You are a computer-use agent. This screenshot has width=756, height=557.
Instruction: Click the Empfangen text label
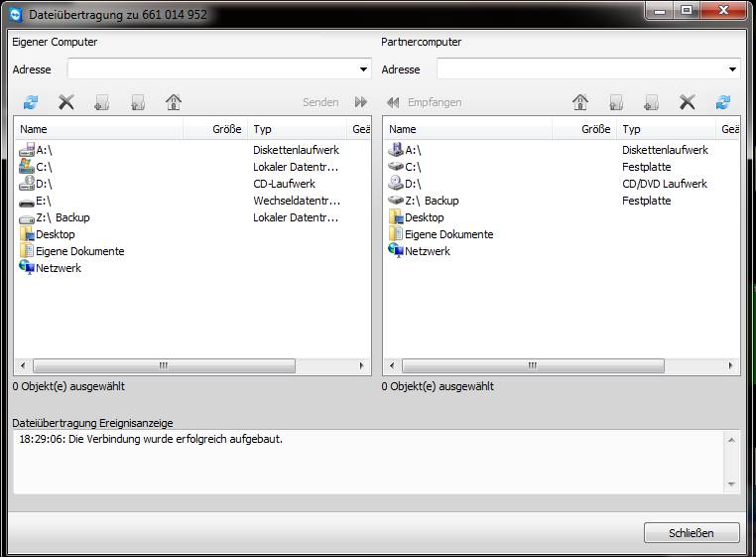[435, 102]
